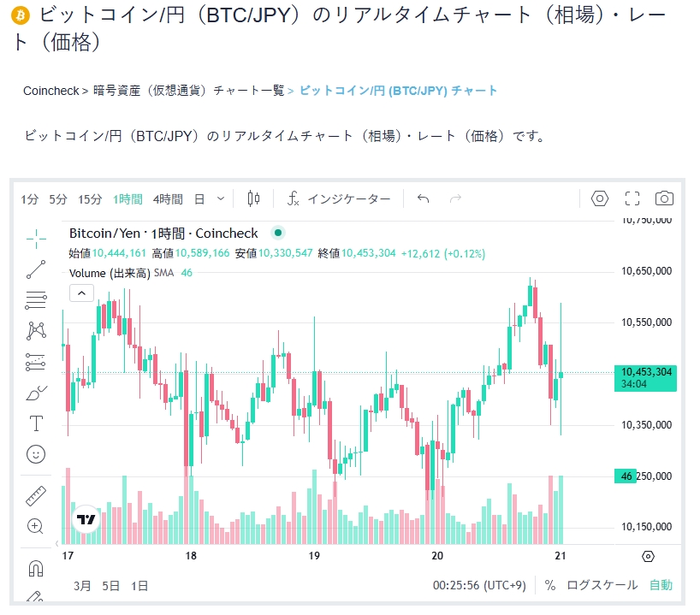Open the インジケーター indicators dialog

[339, 198]
